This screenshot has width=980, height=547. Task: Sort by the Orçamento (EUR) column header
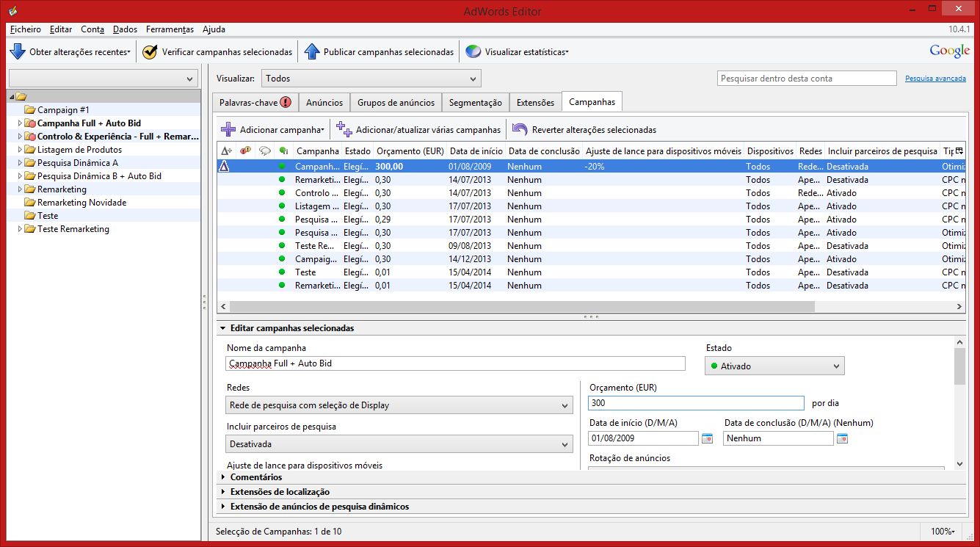coord(410,151)
